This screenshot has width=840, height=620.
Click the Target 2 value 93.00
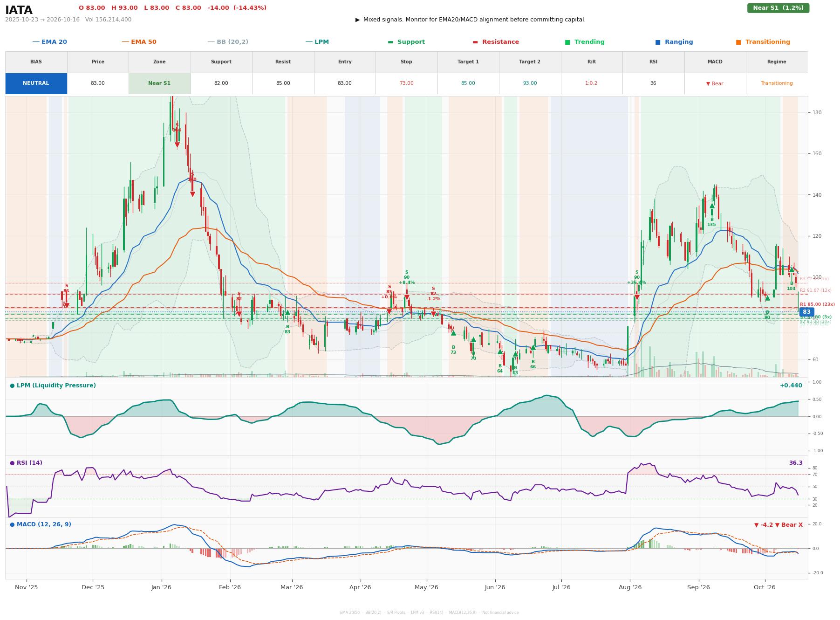coord(530,83)
